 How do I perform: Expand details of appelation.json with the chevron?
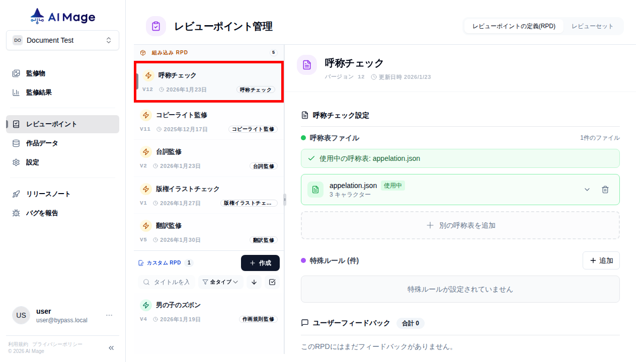click(x=587, y=190)
